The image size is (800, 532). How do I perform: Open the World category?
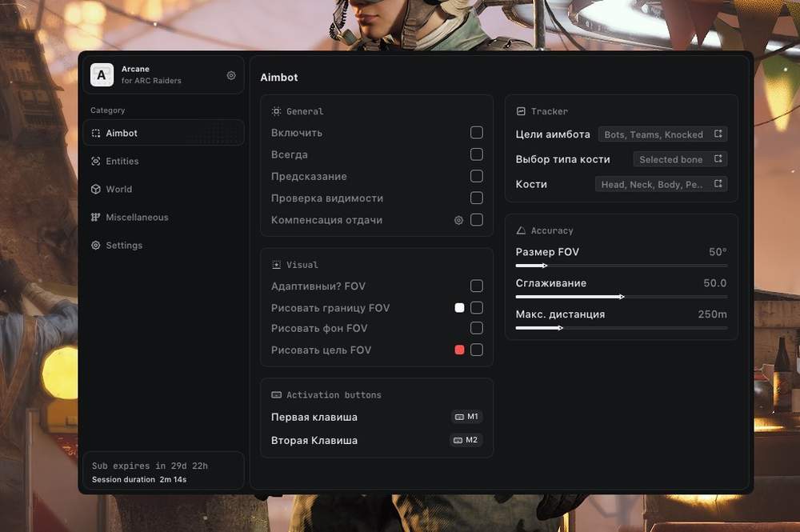[163, 190]
